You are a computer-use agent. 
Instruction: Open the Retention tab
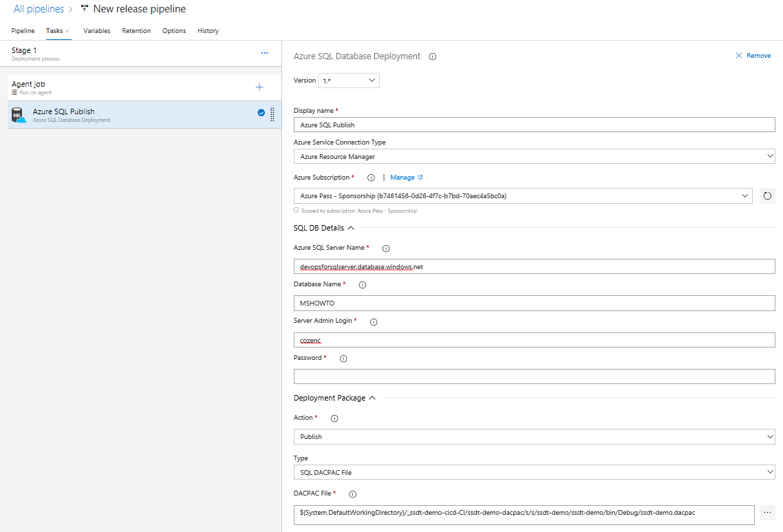pos(136,31)
